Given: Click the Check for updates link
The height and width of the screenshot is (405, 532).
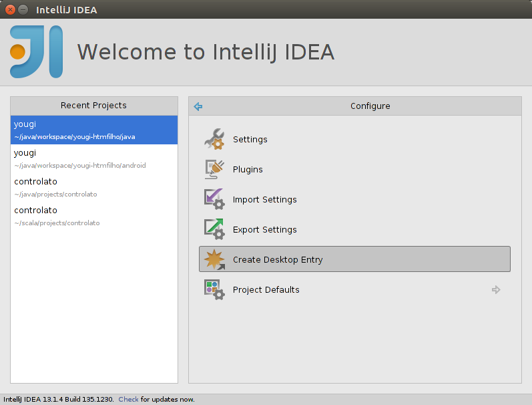Looking at the screenshot, I should coord(128,399).
